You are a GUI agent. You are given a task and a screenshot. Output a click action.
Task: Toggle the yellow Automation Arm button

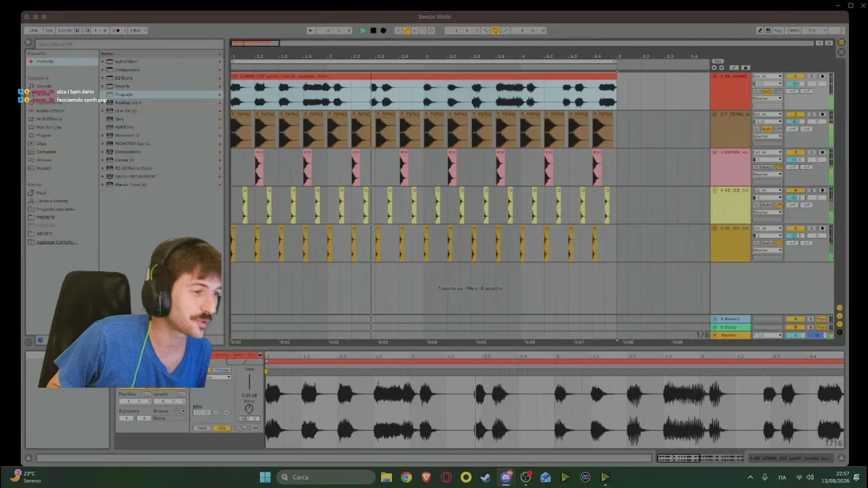click(407, 30)
